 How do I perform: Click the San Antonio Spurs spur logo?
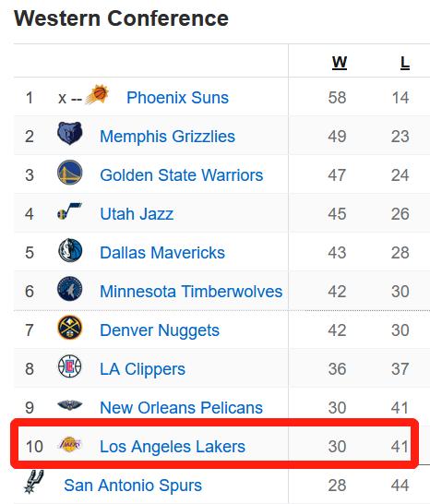(34, 482)
